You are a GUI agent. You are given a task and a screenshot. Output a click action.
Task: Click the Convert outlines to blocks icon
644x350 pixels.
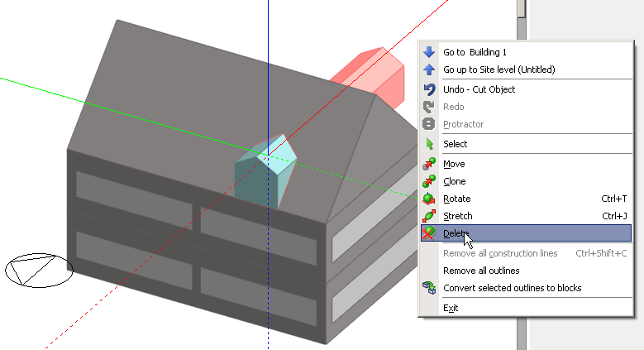click(428, 288)
